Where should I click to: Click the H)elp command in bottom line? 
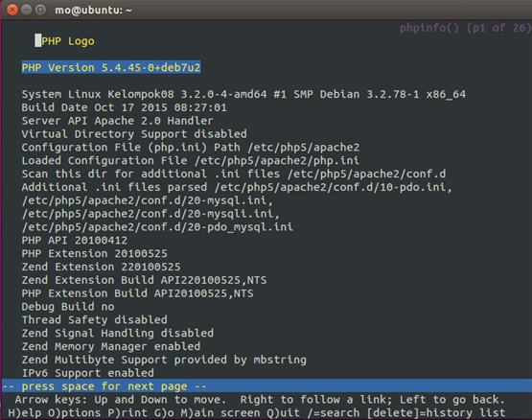point(25,413)
